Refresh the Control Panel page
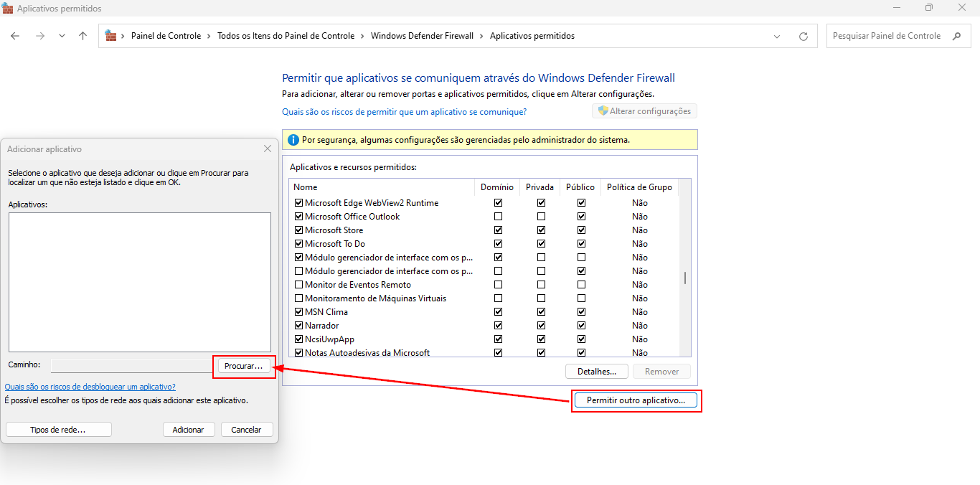 coord(804,36)
